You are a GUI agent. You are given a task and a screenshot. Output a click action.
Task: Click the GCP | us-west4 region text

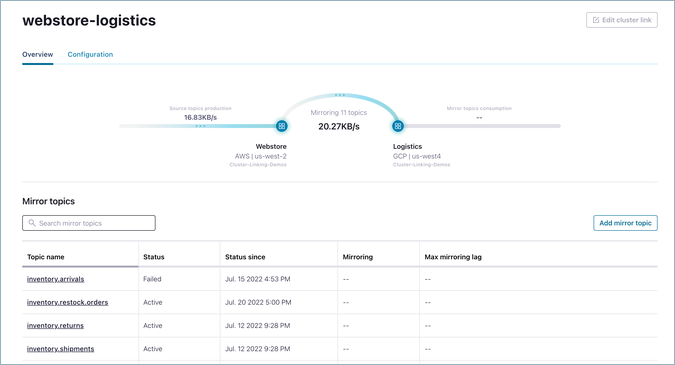(x=417, y=156)
